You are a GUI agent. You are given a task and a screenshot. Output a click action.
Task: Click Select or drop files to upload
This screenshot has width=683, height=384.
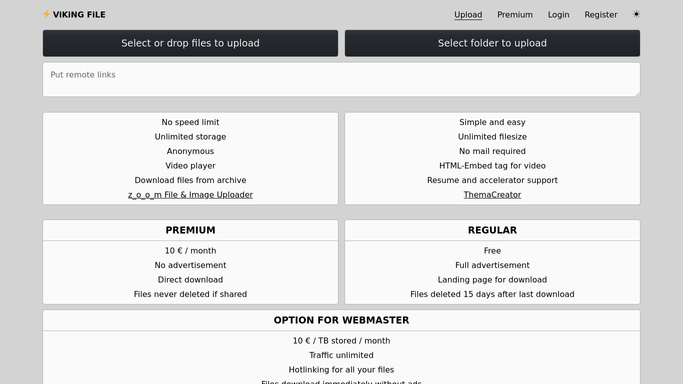tap(190, 43)
